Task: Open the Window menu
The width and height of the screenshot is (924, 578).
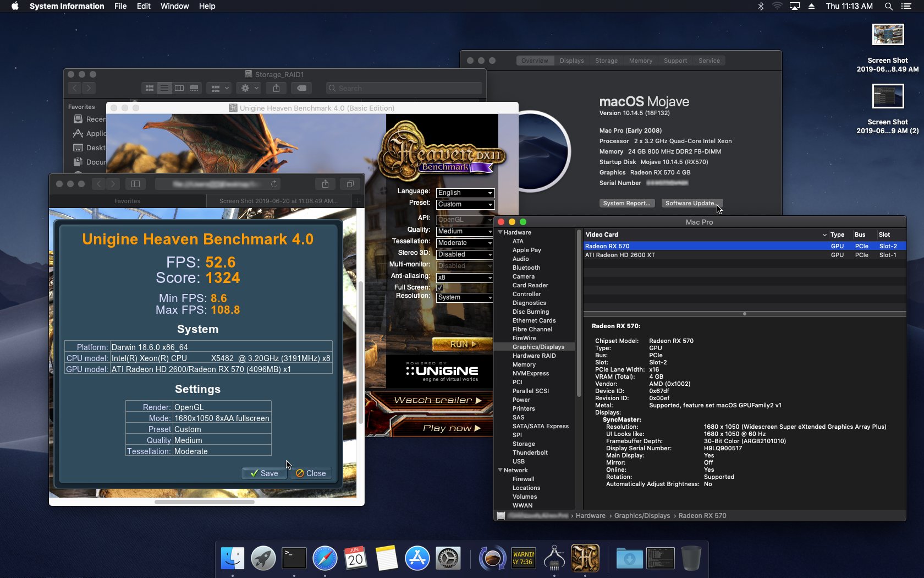Action: pos(174,6)
